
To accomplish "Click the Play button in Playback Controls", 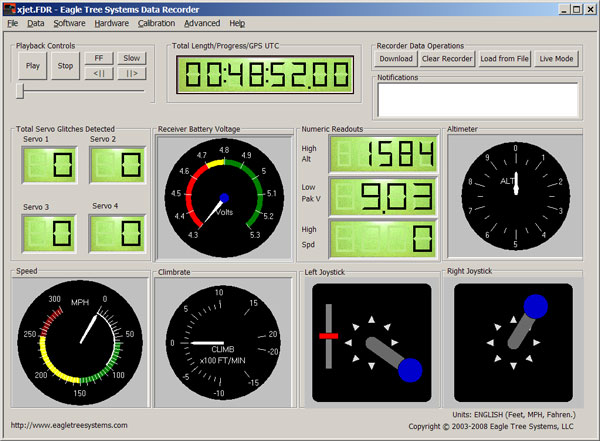I will [x=33, y=66].
